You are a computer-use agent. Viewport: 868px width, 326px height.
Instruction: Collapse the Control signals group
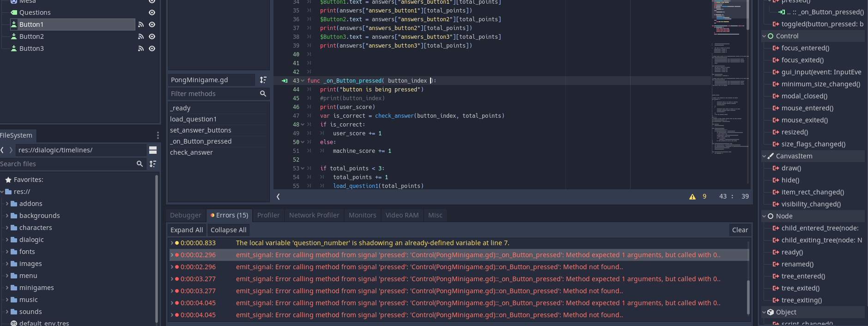coord(764,36)
